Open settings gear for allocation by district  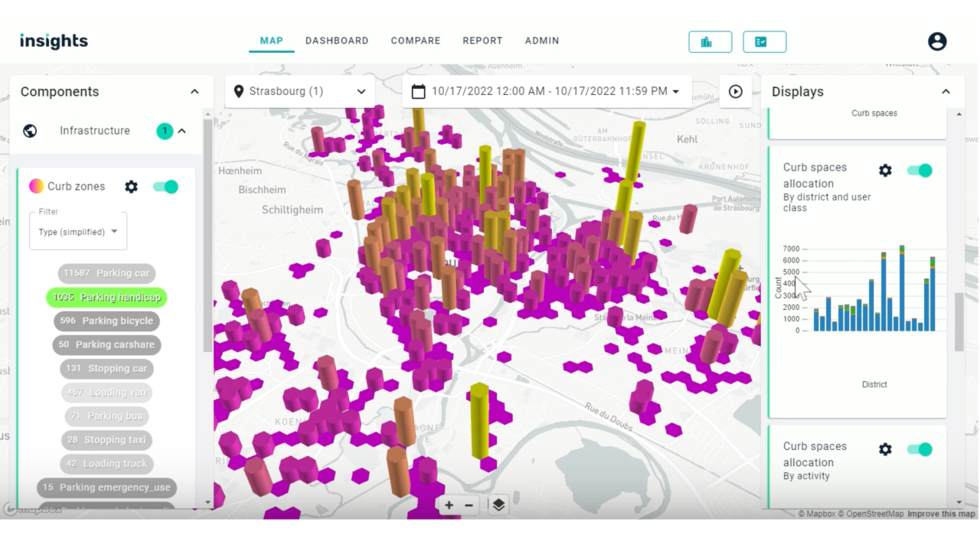[x=885, y=171]
